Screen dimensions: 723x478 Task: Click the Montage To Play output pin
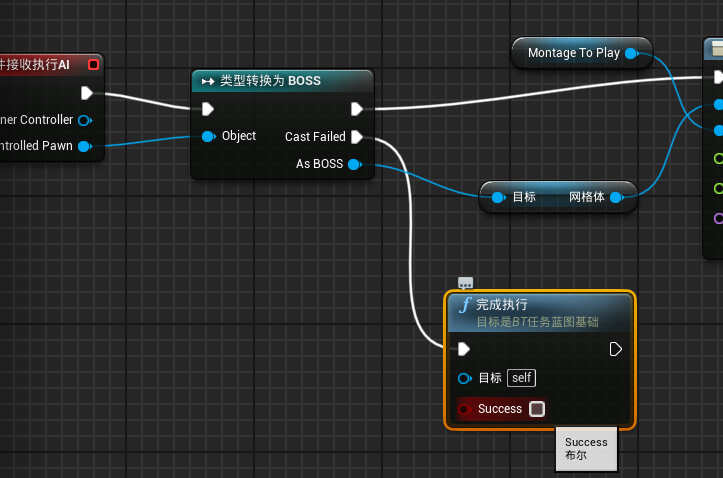pyautogui.click(x=631, y=53)
